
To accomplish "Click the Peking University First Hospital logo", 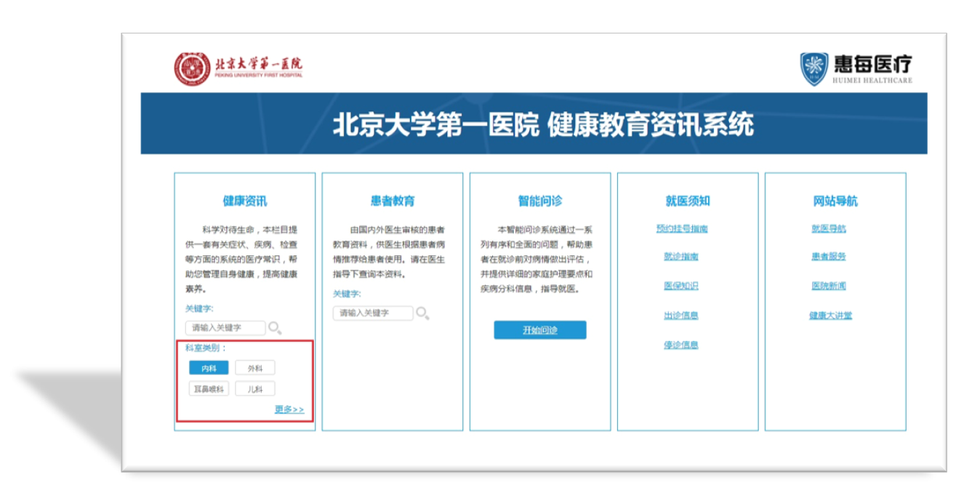I will pos(238,69).
